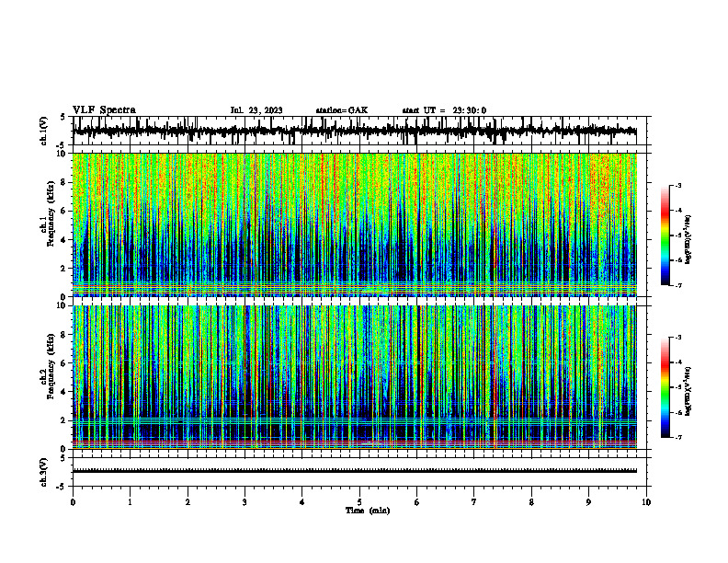Click the "-5" tick on ch.1(V) axis
The height and width of the screenshot is (563, 728).
[x=62, y=145]
